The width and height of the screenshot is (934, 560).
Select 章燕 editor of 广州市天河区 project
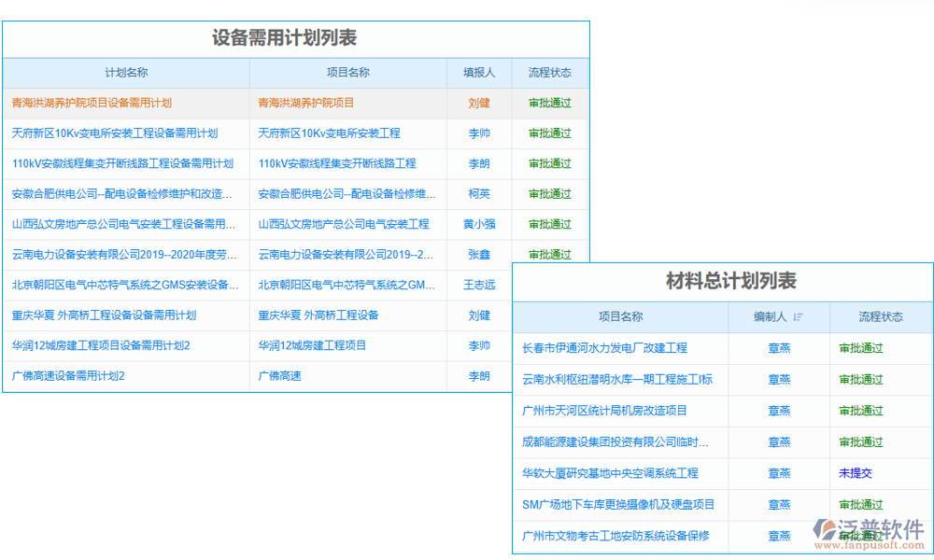[x=779, y=411]
